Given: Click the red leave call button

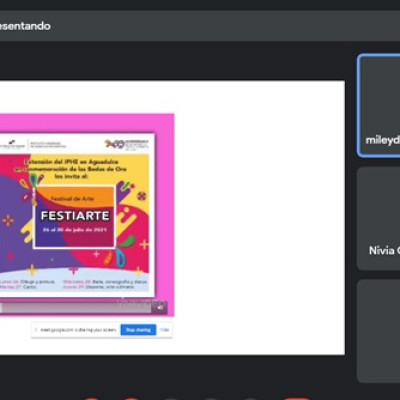Looking at the screenshot, I should (x=297, y=398).
